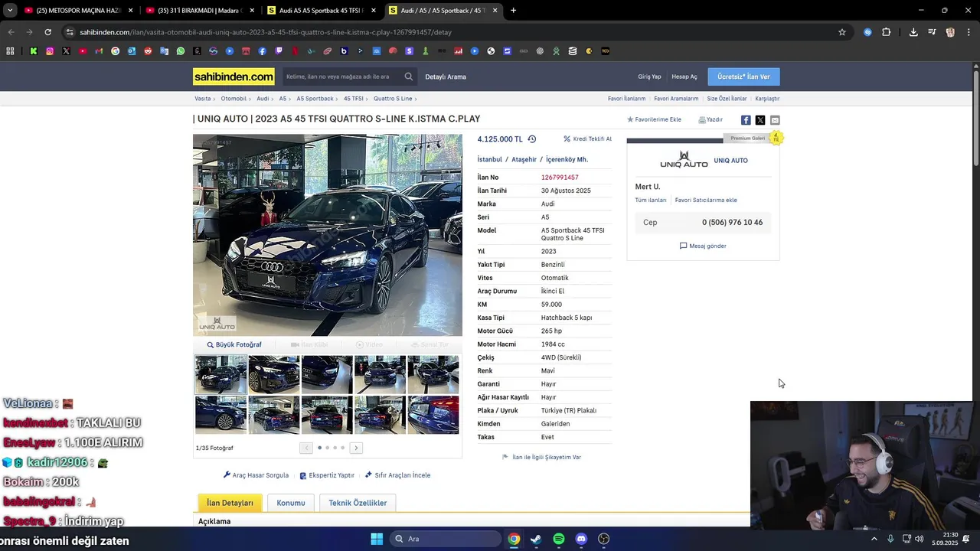
Task: Click the sahibinden.com logo
Action: point(234,77)
